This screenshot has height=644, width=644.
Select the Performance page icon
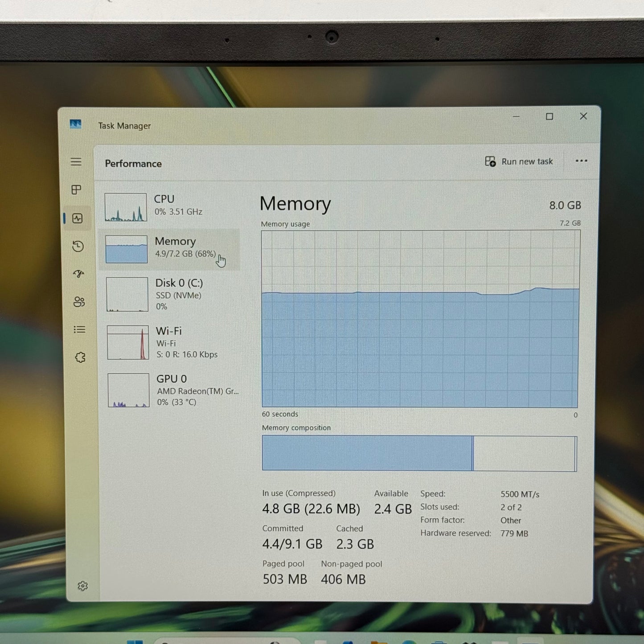pos(78,218)
